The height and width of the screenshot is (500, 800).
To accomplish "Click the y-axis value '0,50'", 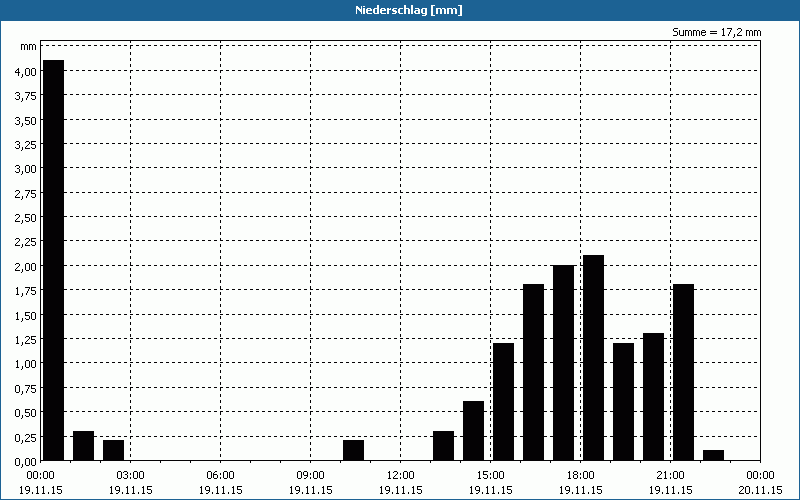I will (x=26, y=413).
